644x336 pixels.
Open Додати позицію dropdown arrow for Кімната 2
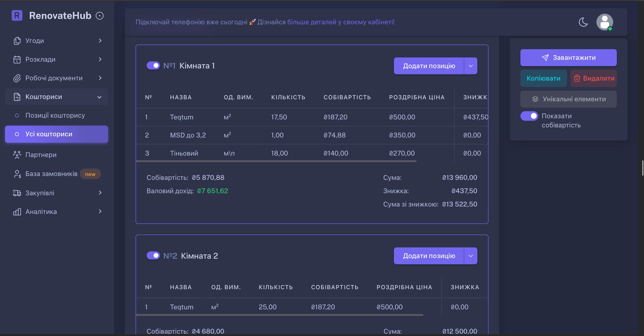click(471, 256)
